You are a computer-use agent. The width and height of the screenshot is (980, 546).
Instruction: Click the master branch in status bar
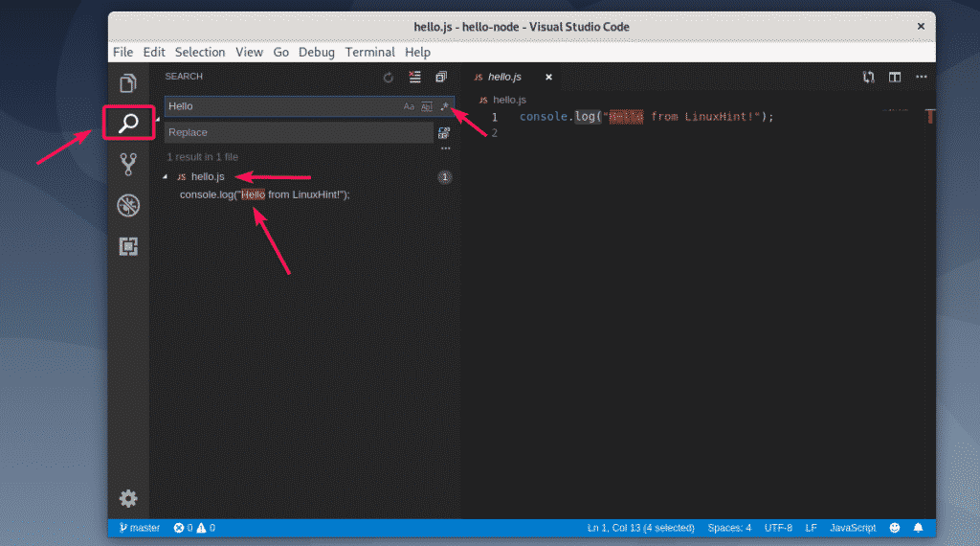[140, 528]
